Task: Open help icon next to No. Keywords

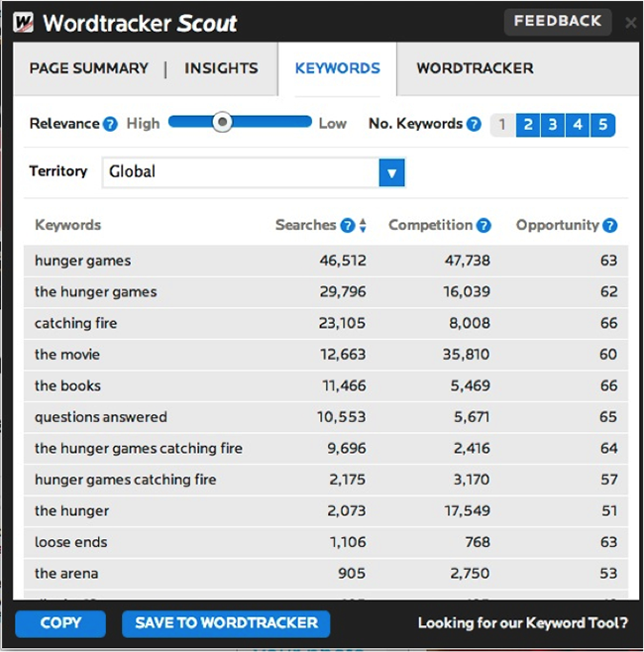Action: 474,124
